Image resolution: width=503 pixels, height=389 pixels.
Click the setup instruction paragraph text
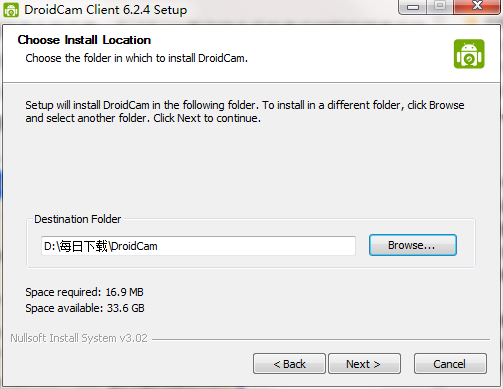tap(245, 112)
